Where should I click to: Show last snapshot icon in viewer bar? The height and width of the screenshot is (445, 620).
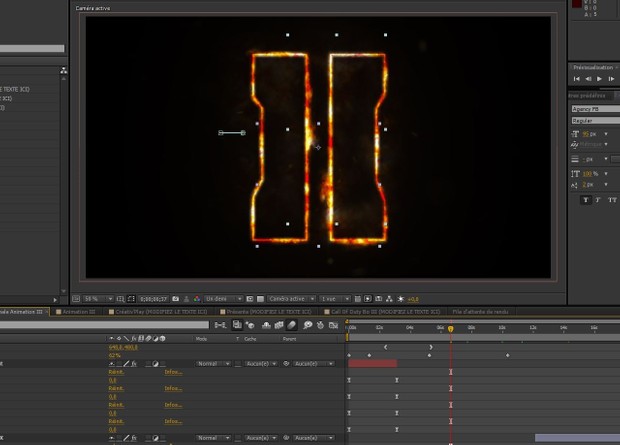click(x=187, y=299)
